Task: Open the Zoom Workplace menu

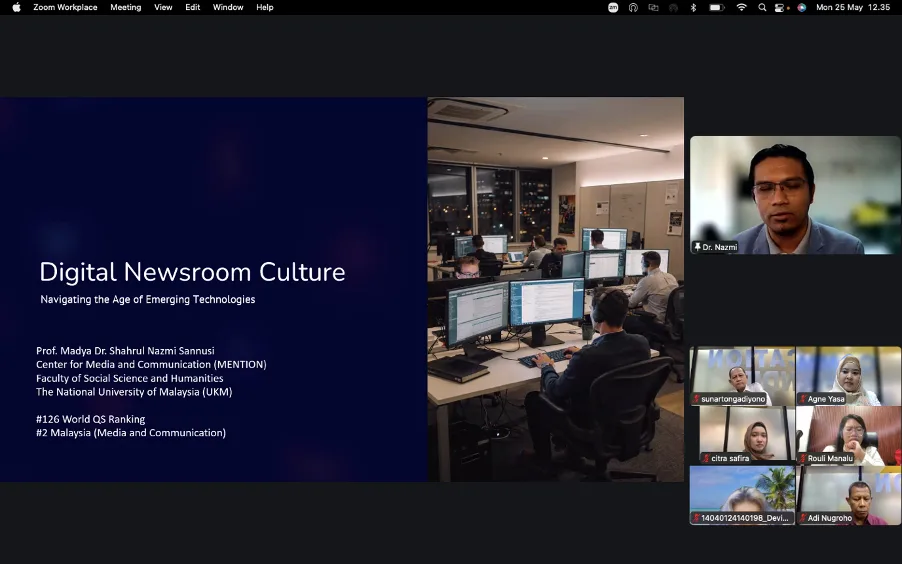Action: pyautogui.click(x=65, y=7)
